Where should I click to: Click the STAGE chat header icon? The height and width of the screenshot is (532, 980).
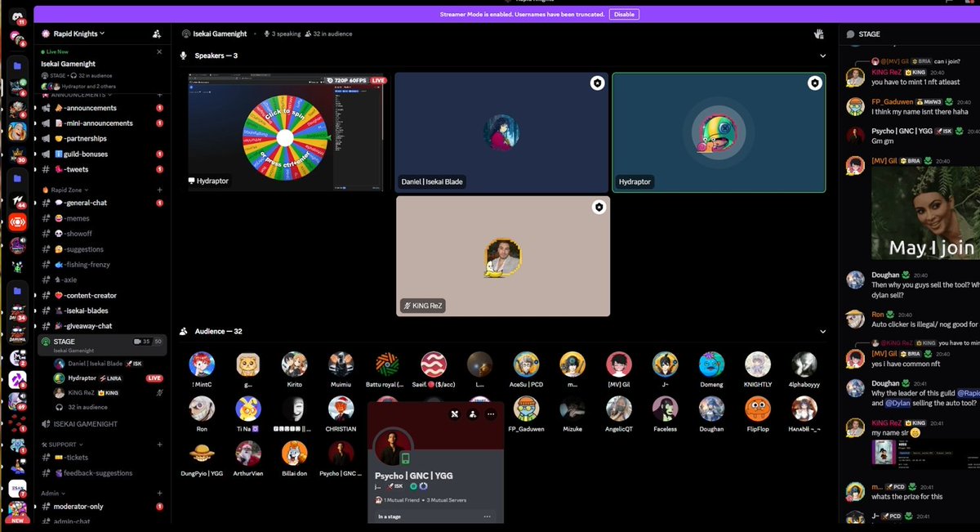click(851, 34)
